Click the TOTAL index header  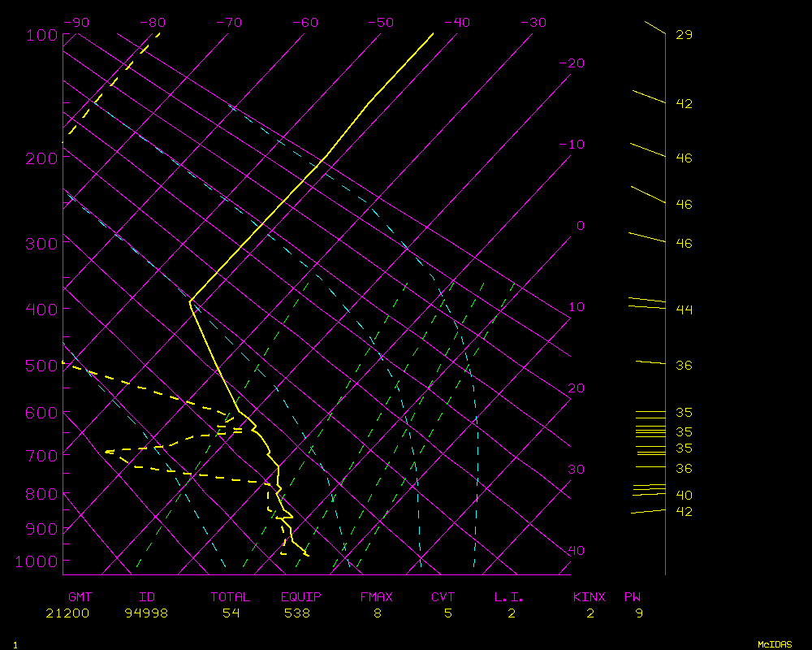click(231, 597)
